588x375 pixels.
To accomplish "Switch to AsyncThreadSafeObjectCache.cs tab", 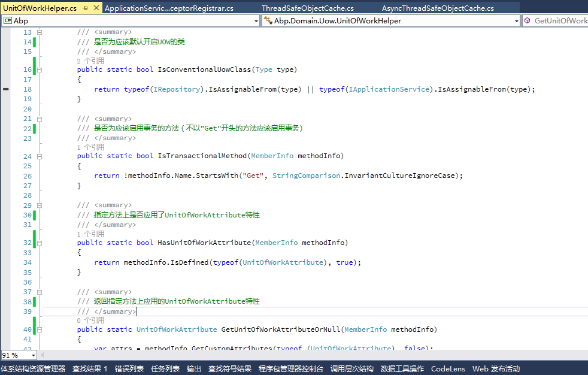I will (x=438, y=8).
